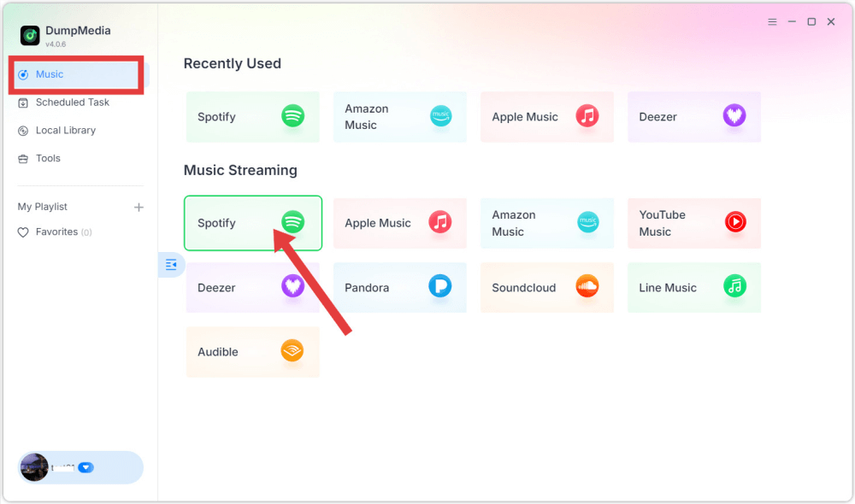Click the Amazon Music icon
This screenshot has height=504, width=855.
(587, 223)
